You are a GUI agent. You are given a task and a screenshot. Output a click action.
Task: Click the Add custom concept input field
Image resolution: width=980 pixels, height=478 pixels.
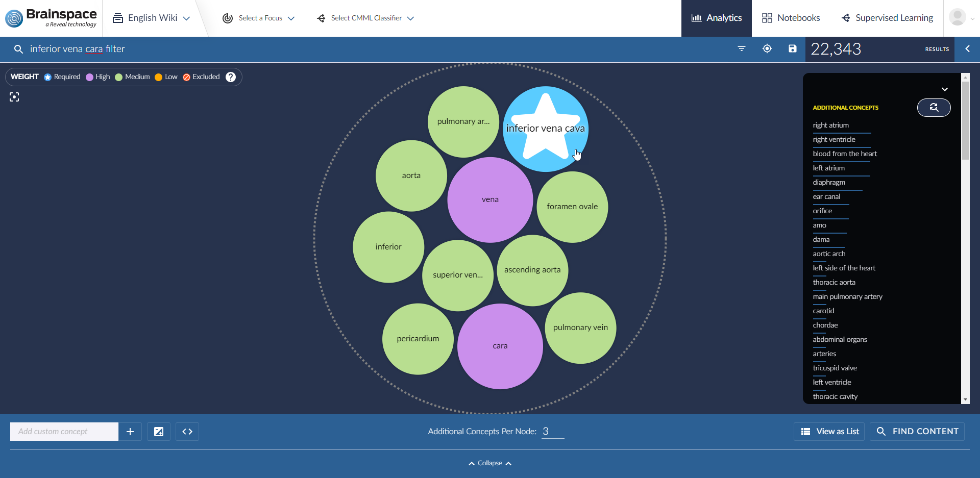click(64, 432)
